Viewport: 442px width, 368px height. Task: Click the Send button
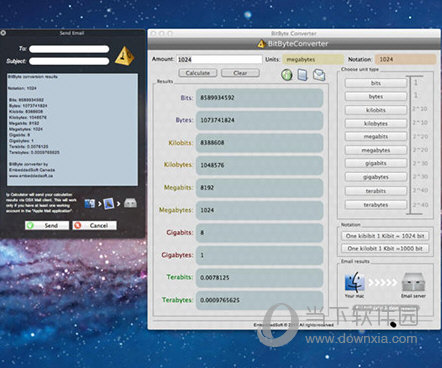(x=47, y=226)
